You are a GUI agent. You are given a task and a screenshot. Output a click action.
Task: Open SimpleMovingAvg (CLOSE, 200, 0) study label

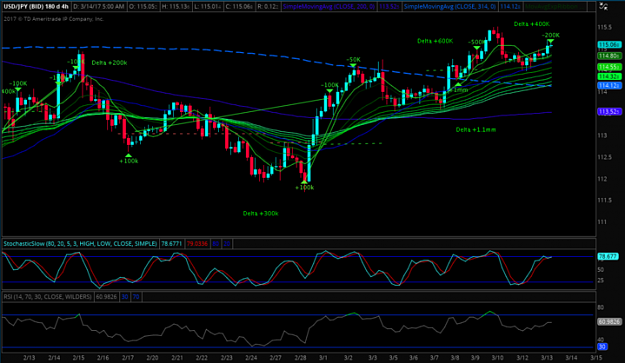(328, 6)
